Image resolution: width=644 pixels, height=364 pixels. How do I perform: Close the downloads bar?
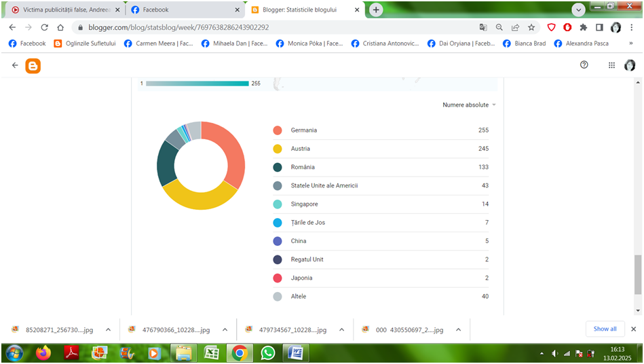pyautogui.click(x=633, y=329)
